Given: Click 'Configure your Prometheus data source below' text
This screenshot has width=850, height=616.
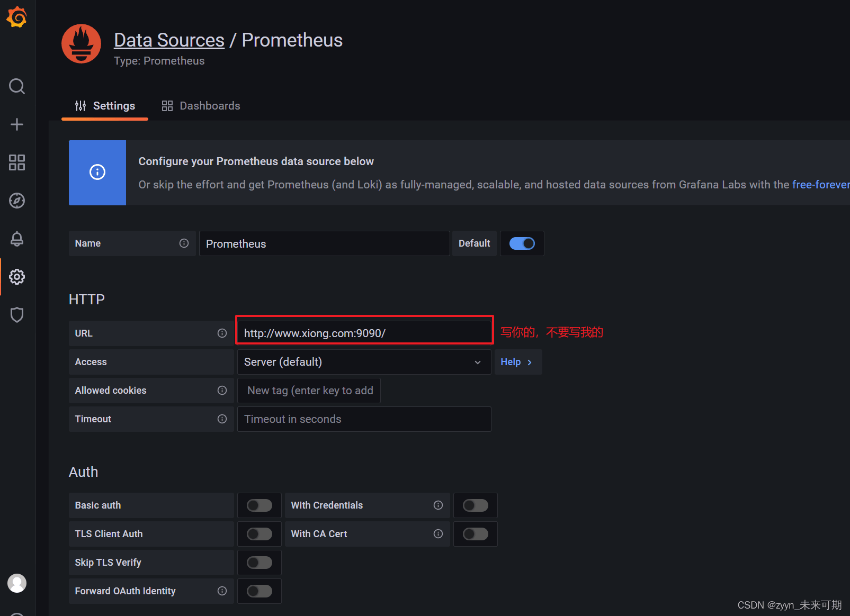Looking at the screenshot, I should pyautogui.click(x=256, y=161).
